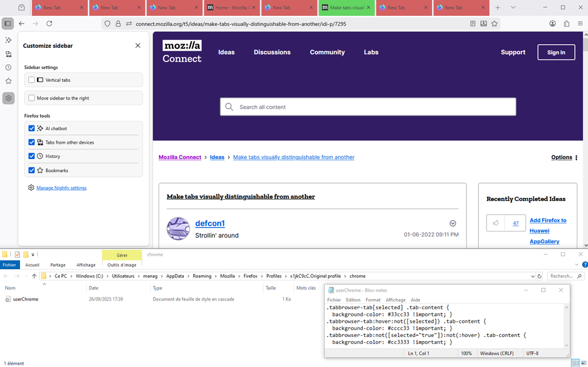Focus the Search all content field
This screenshot has height=367, width=588.
click(368, 107)
